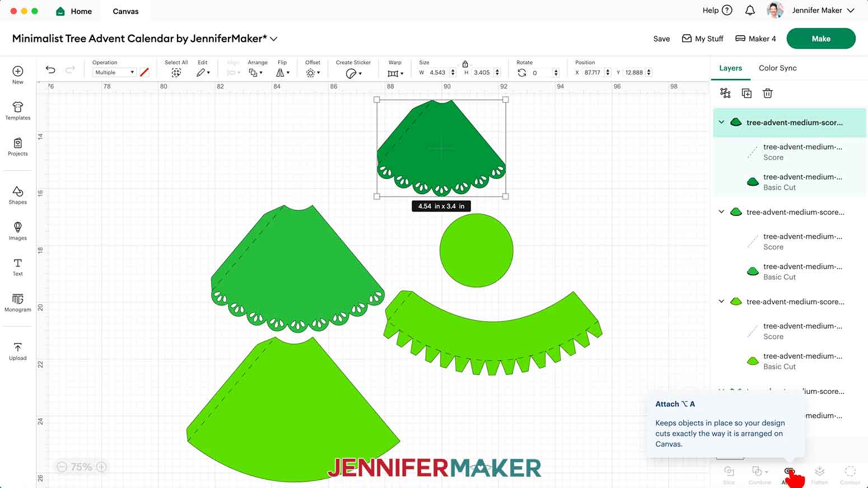This screenshot has width=868, height=488.
Task: Click the Create Sticker icon
Action: click(353, 73)
